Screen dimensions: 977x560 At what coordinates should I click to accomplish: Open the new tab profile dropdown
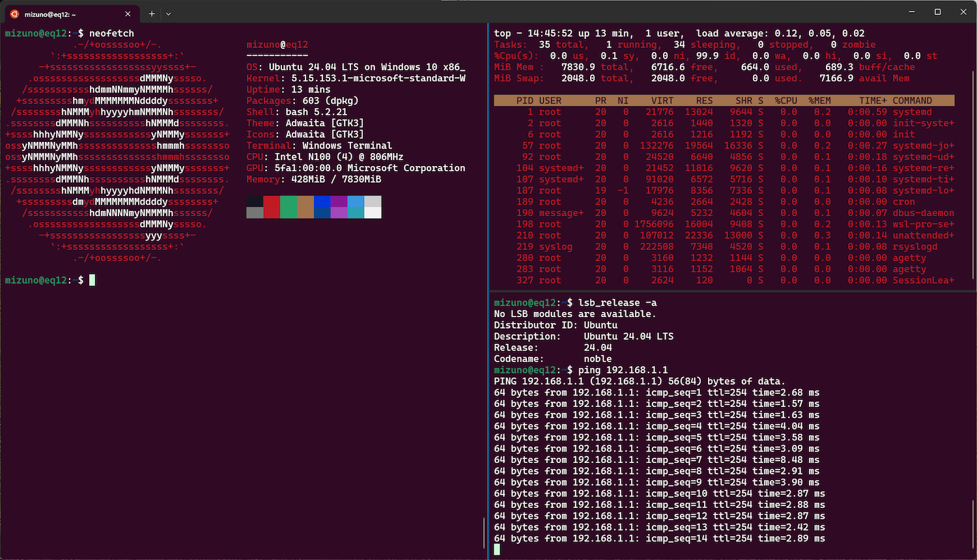click(x=169, y=14)
